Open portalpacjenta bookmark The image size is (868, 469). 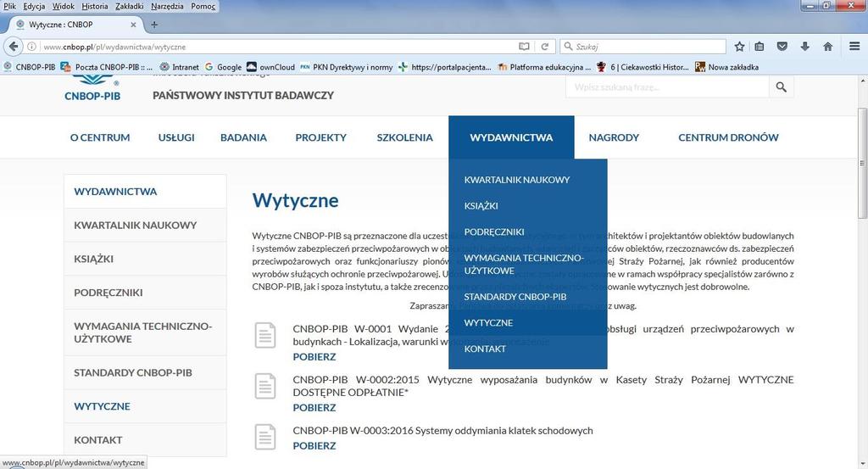(x=444, y=67)
